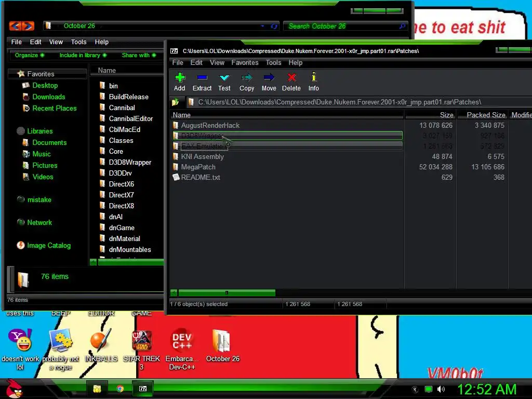Open the View menu in Explorer window

click(x=56, y=42)
